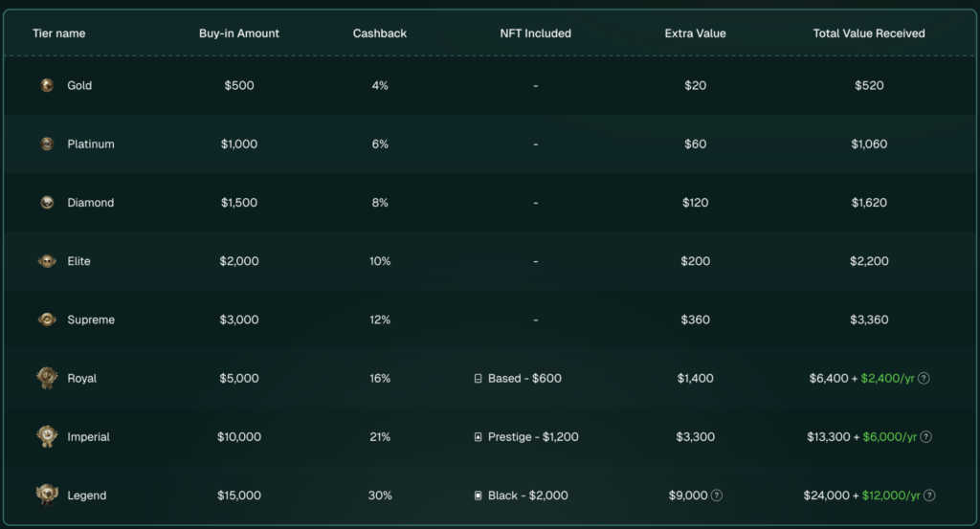
Task: Click the Total Value Received header
Action: point(868,33)
